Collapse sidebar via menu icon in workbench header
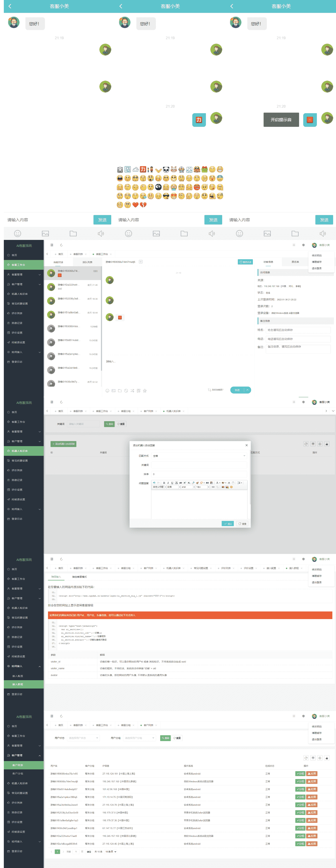The width and height of the screenshot is (336, 868). pos(52,245)
